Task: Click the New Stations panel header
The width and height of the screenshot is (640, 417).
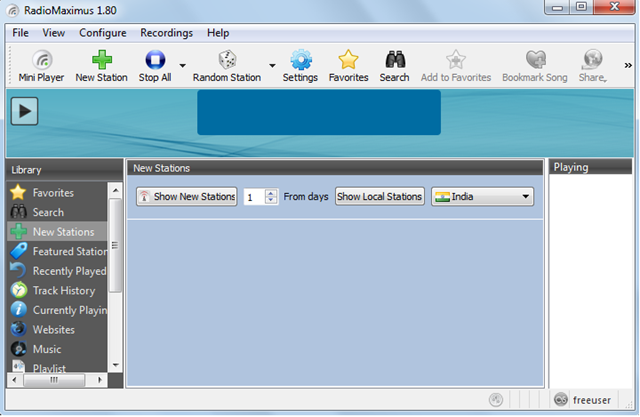Action: 335,168
